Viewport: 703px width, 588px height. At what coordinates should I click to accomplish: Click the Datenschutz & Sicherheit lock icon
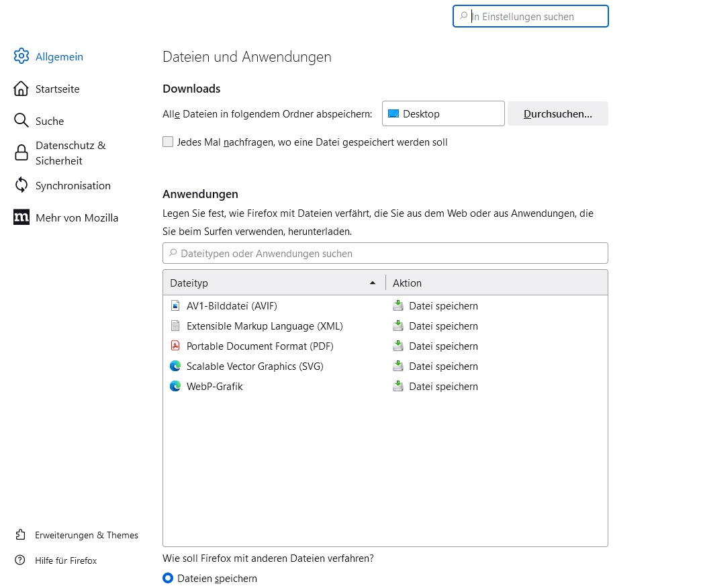pos(21,153)
